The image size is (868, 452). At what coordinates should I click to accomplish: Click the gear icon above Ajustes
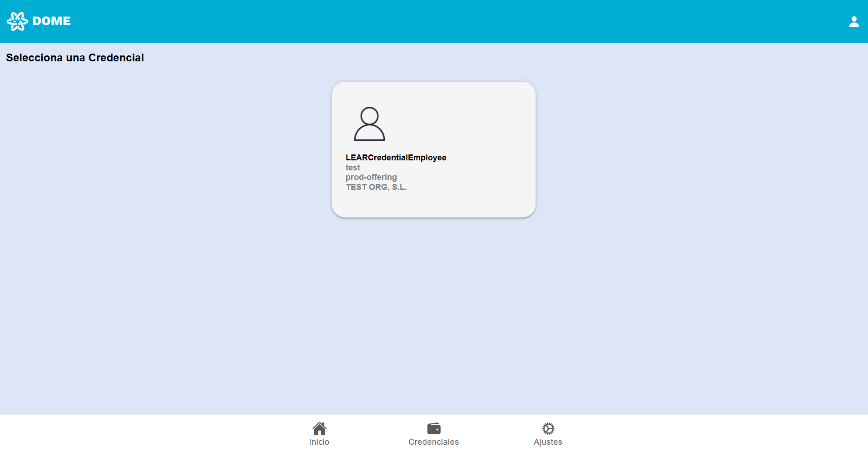548,428
